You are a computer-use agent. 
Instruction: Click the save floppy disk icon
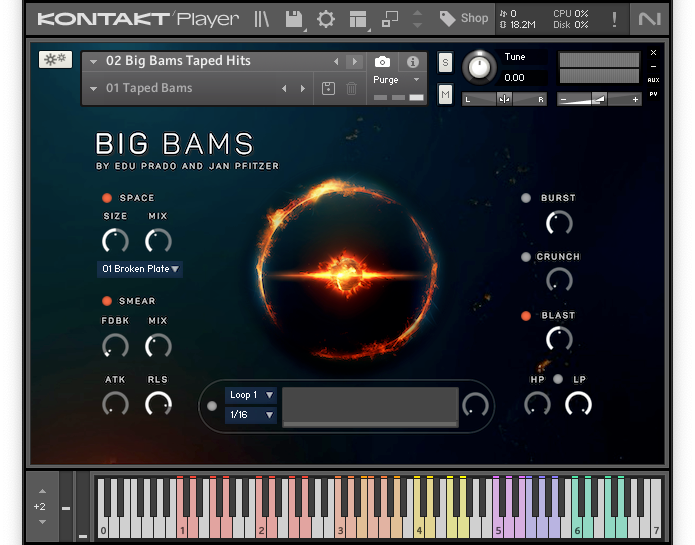(x=293, y=18)
